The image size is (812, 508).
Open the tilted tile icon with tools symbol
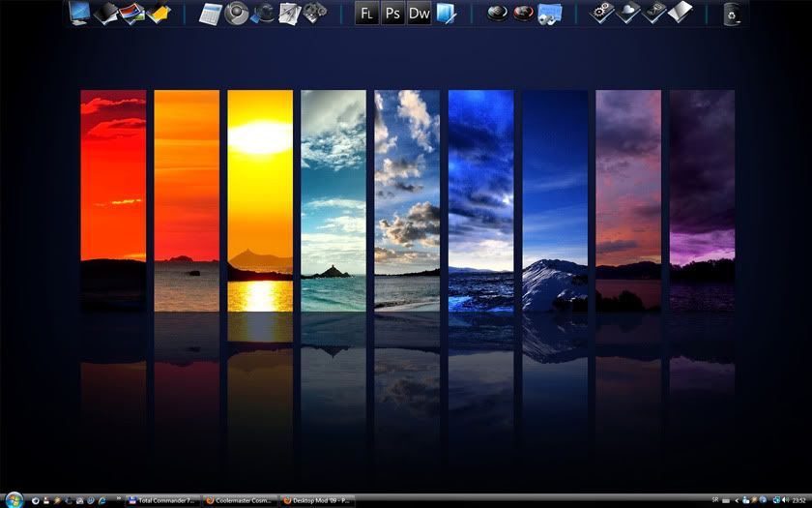coord(653,13)
